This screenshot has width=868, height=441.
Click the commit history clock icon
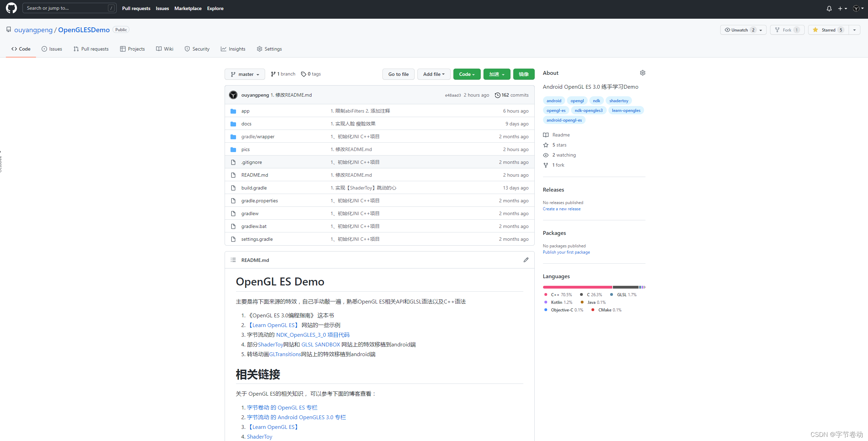[497, 95]
